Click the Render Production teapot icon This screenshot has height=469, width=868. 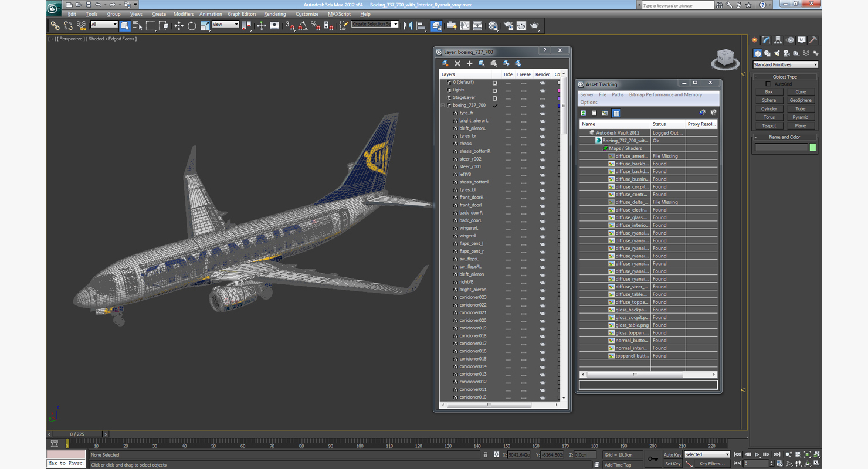click(x=535, y=26)
